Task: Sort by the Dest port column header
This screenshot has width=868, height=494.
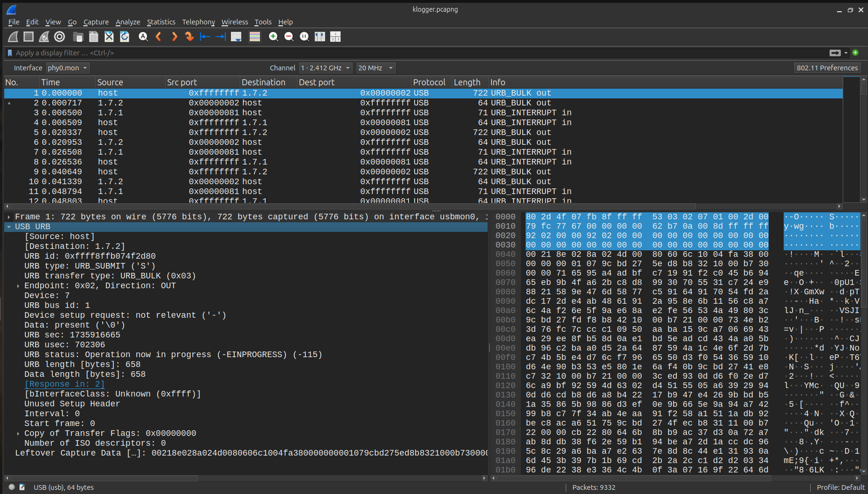Action: coord(354,82)
